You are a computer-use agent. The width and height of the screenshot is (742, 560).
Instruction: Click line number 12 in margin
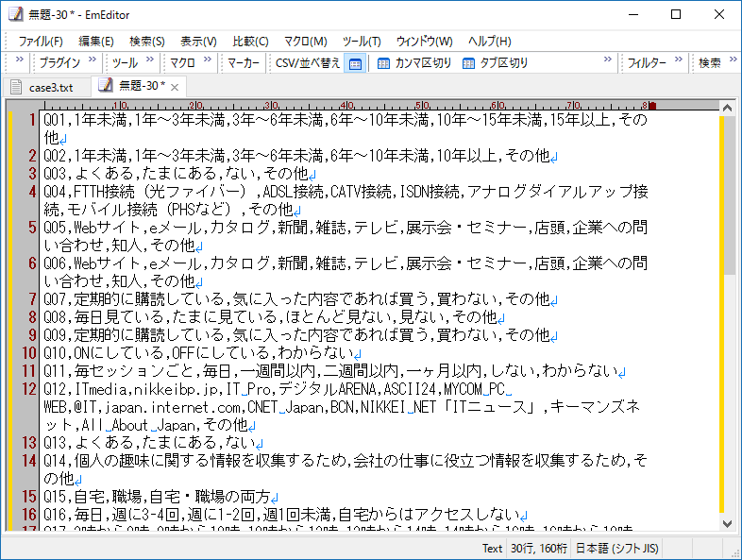(x=29, y=389)
